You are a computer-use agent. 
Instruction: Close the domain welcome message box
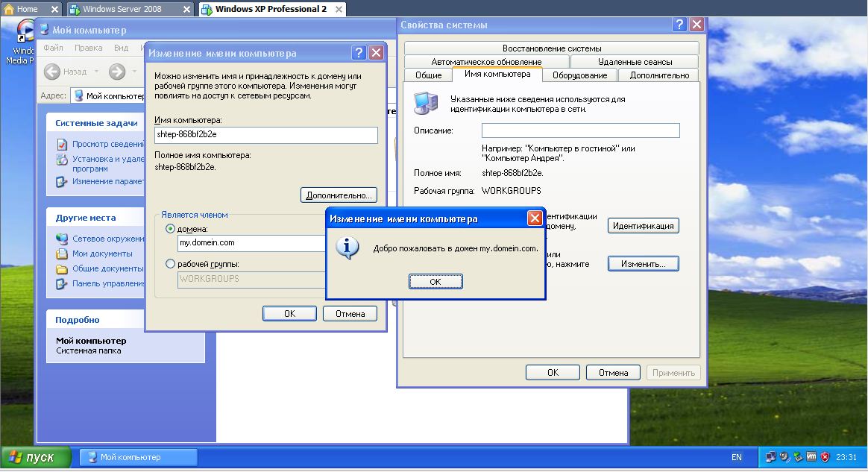tap(534, 218)
